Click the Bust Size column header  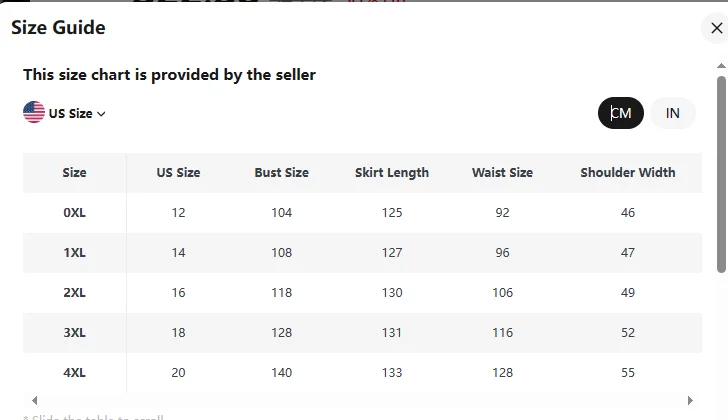[281, 173]
